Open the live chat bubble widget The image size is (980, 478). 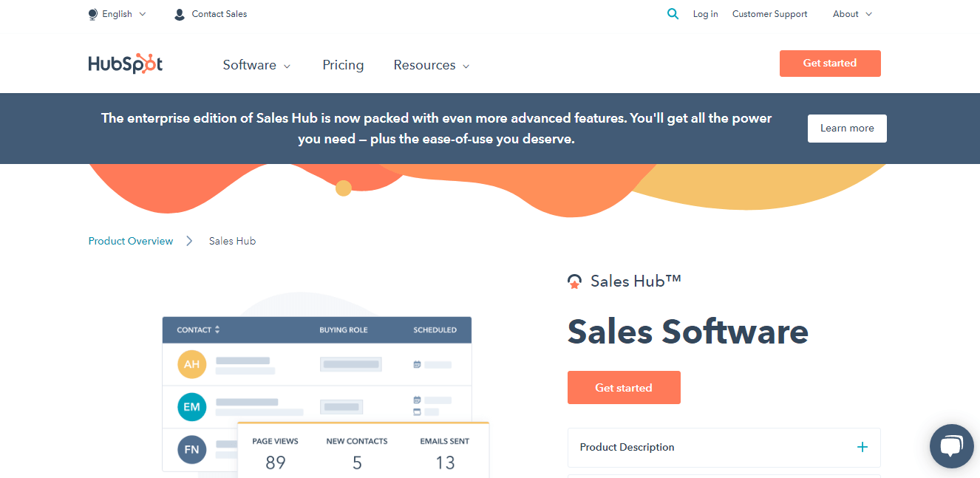[952, 445]
